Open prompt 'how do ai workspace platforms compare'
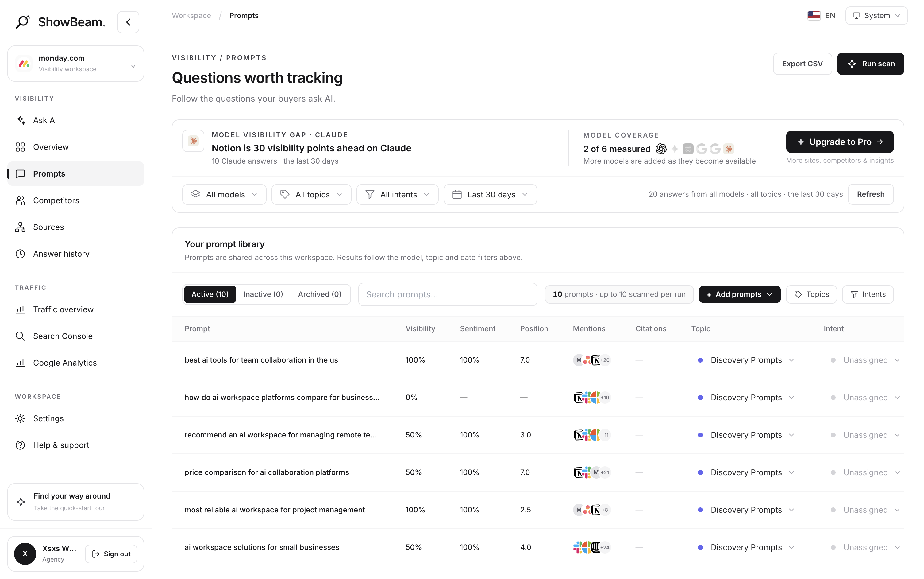This screenshot has width=924, height=579. [282, 398]
